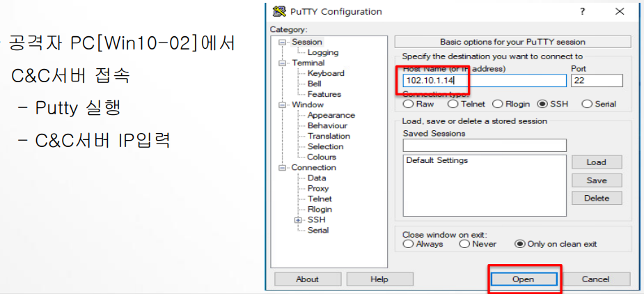Expand the SSH tree node
Image resolution: width=644 pixels, height=294 pixels.
tap(298, 220)
